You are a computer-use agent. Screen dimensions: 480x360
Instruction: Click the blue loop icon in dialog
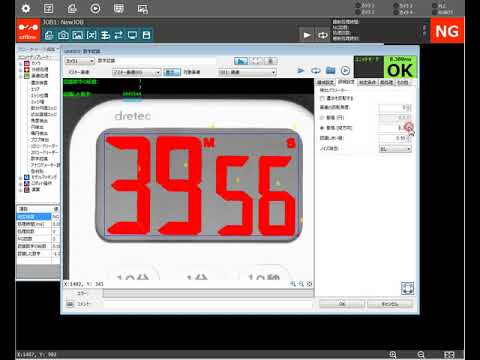(316, 71)
